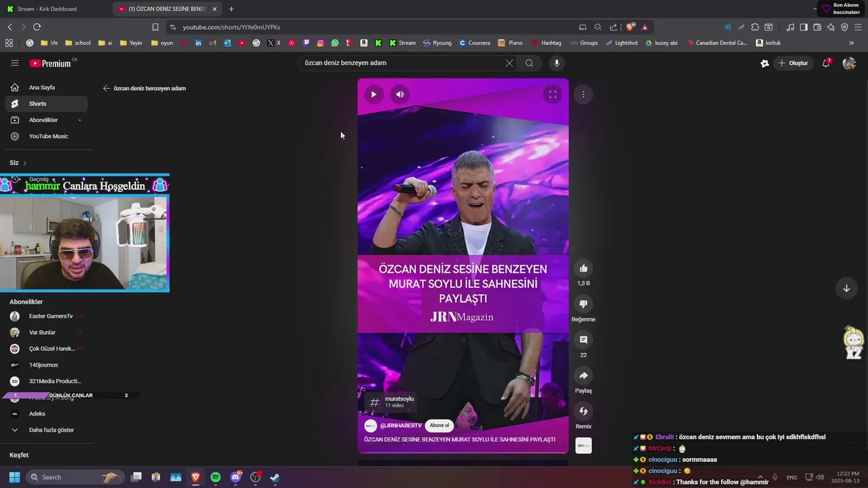
Task: Click the Windows taskbar Search box
Action: pos(76,477)
